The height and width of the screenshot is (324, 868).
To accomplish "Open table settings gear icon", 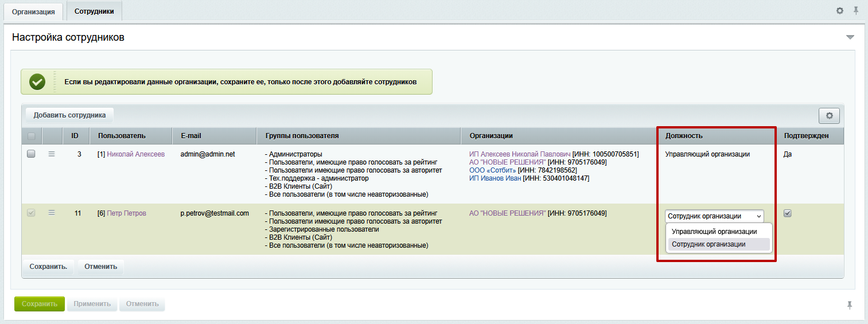I will coord(829,116).
